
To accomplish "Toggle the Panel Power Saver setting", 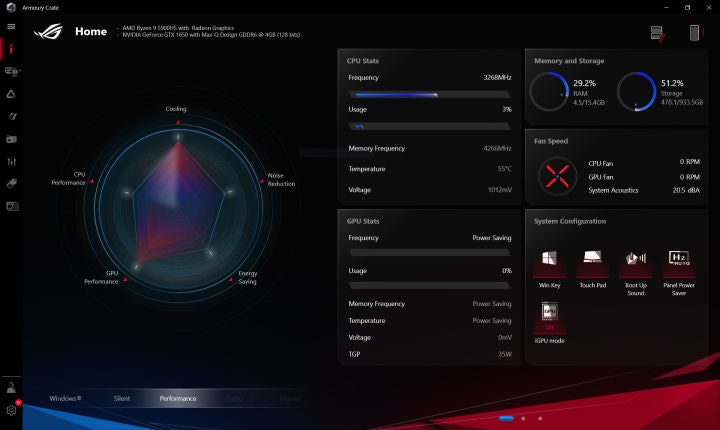I will [679, 272].
